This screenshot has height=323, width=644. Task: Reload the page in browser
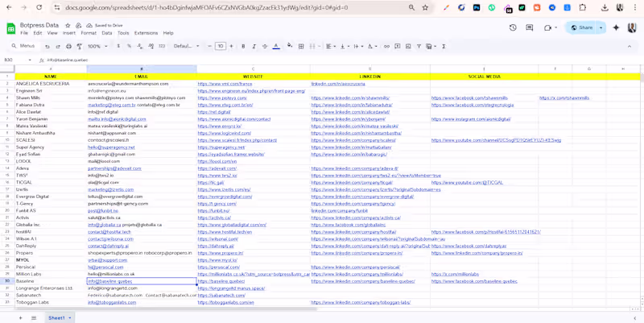click(39, 7)
